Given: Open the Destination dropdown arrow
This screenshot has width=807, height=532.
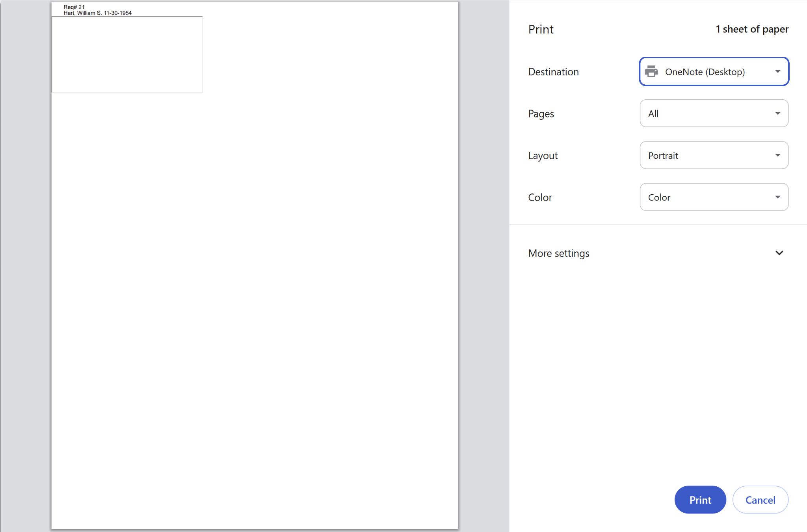Looking at the screenshot, I should point(777,72).
